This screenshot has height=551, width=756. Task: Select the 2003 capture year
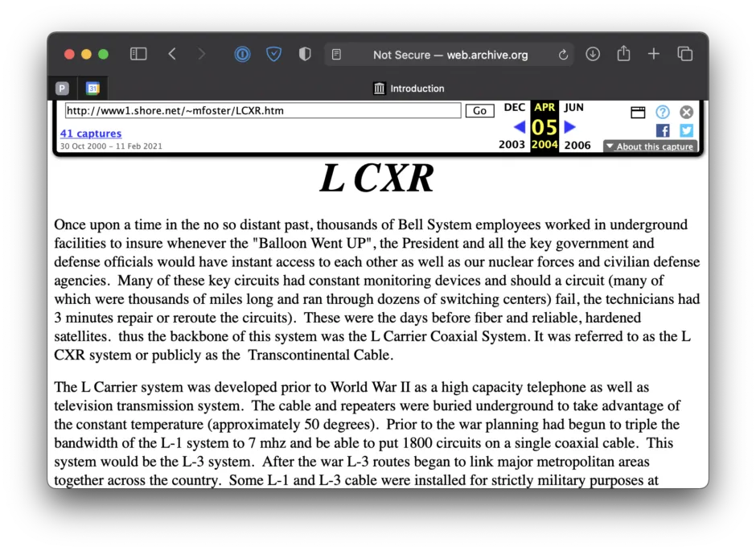click(x=512, y=145)
